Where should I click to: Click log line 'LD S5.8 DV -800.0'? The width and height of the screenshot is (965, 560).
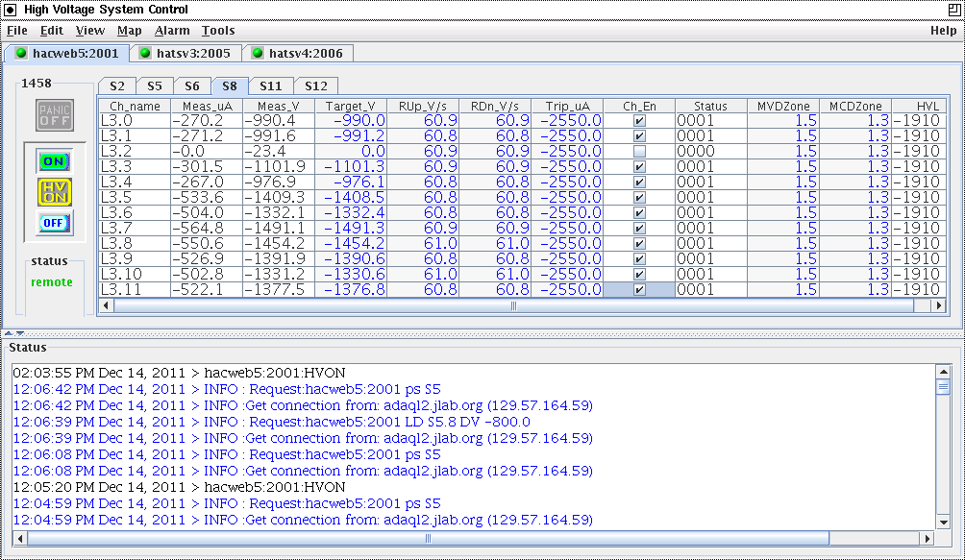[x=271, y=422]
